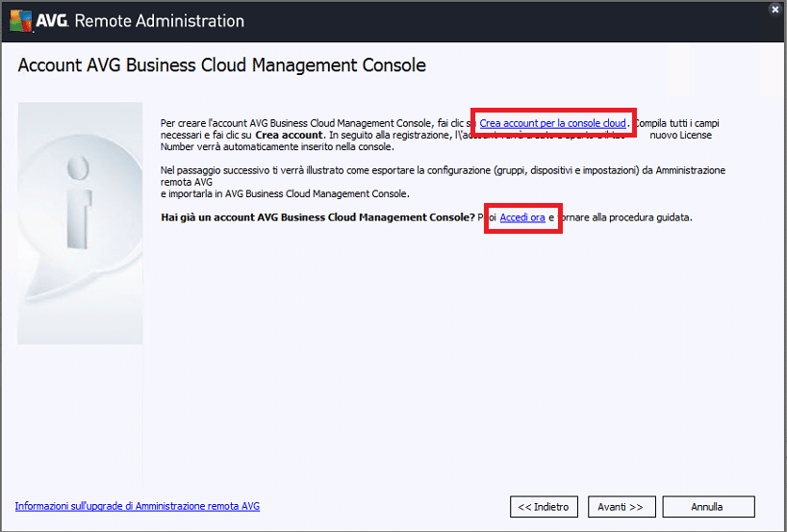Cancel the wizard with Annulla button
The image size is (787, 532).
click(x=708, y=507)
